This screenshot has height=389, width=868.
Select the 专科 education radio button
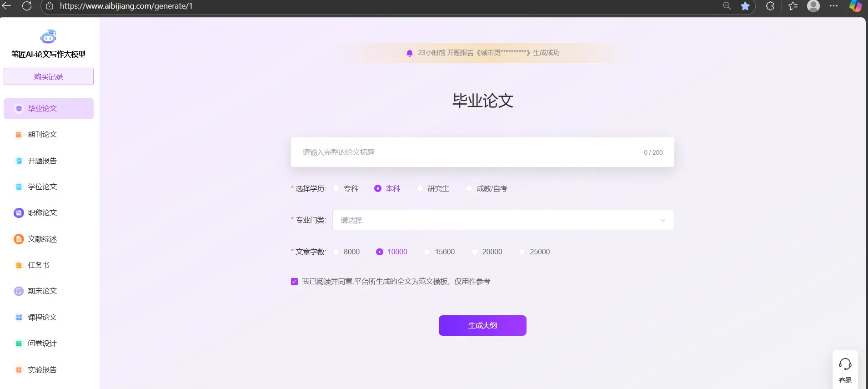point(336,188)
